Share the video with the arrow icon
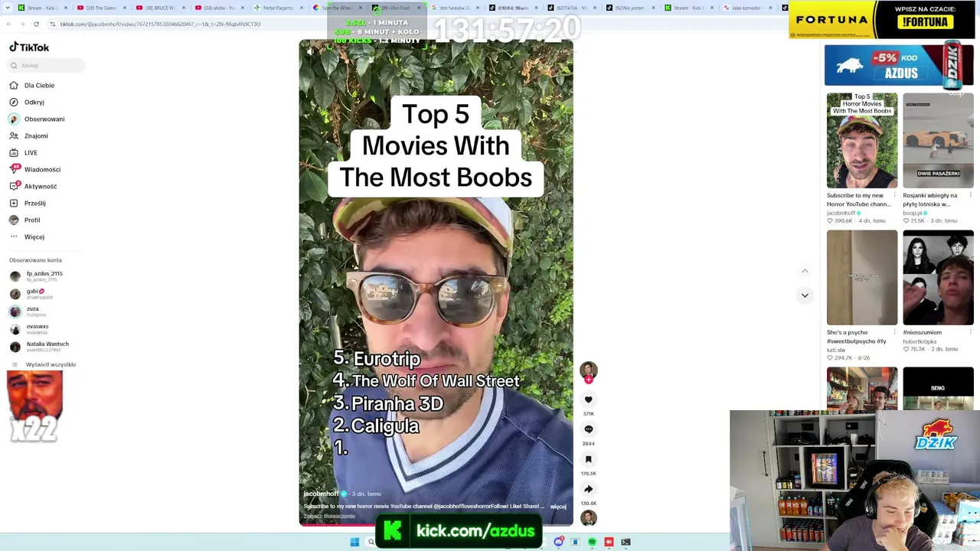Screen dimensions: 980x551 588,489
